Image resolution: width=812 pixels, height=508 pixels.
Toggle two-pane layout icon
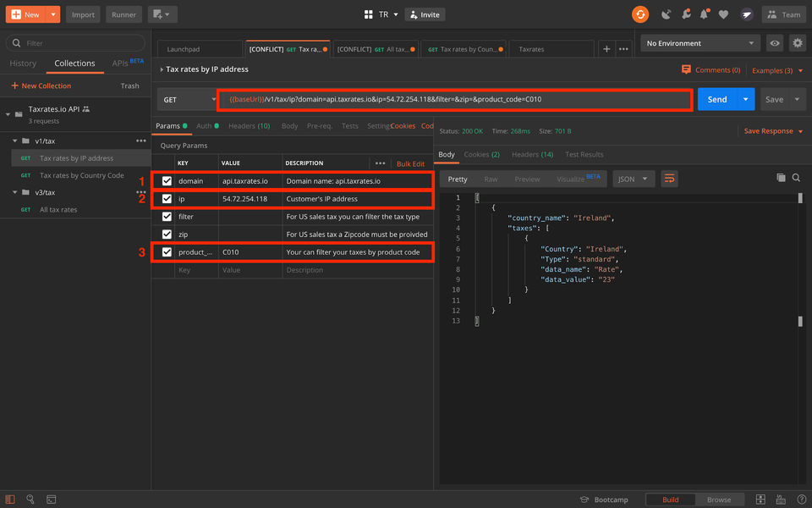click(760, 500)
